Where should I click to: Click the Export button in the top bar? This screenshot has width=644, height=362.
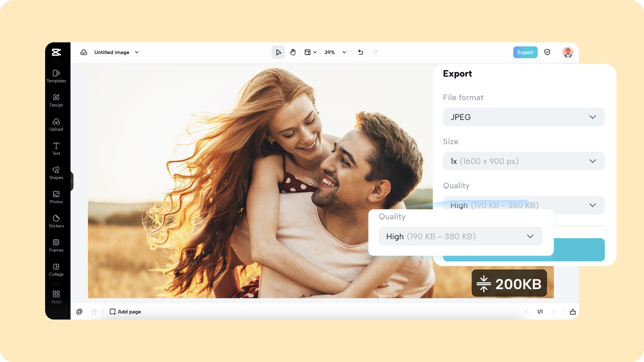coord(525,52)
